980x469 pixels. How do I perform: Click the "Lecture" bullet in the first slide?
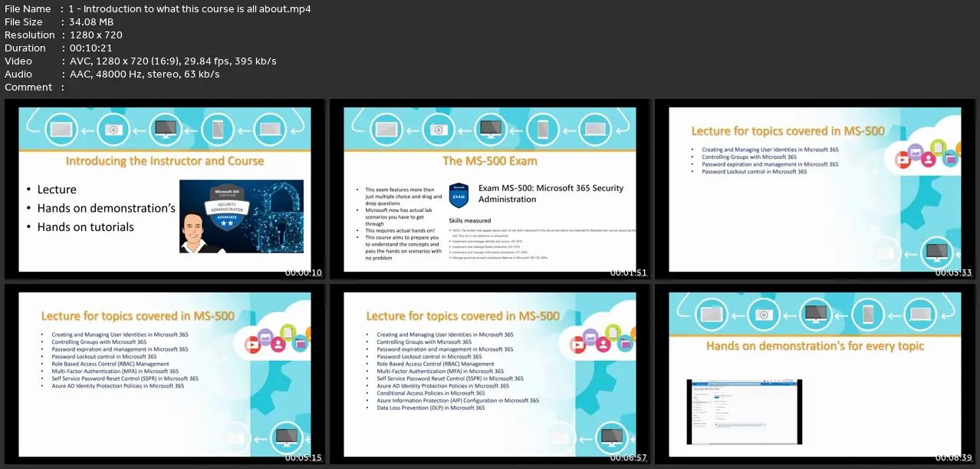pyautogui.click(x=57, y=190)
